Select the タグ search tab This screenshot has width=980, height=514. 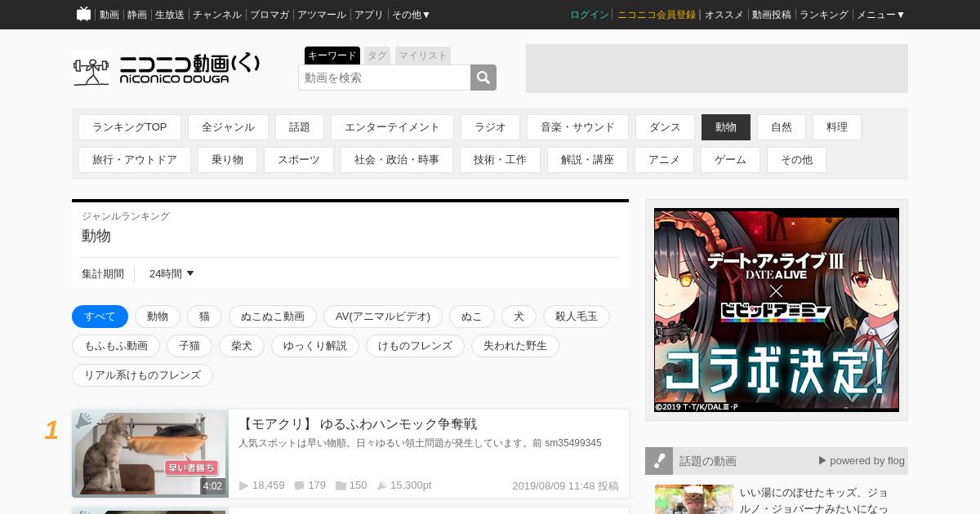377,55
